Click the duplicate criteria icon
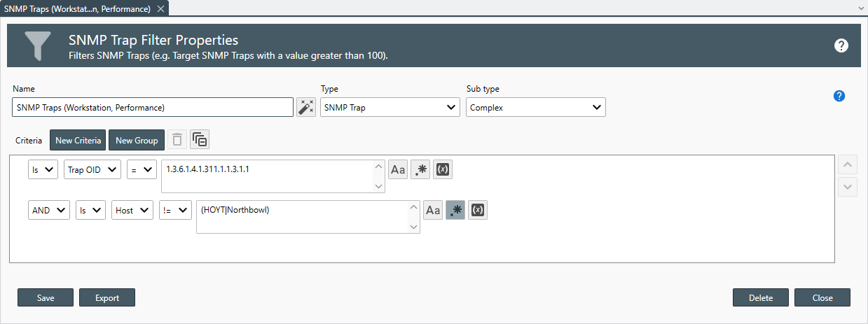The width and height of the screenshot is (868, 324). pyautogui.click(x=200, y=140)
